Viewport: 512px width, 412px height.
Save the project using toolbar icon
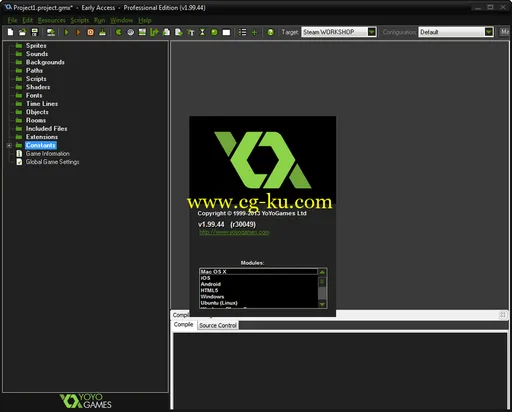(34, 32)
